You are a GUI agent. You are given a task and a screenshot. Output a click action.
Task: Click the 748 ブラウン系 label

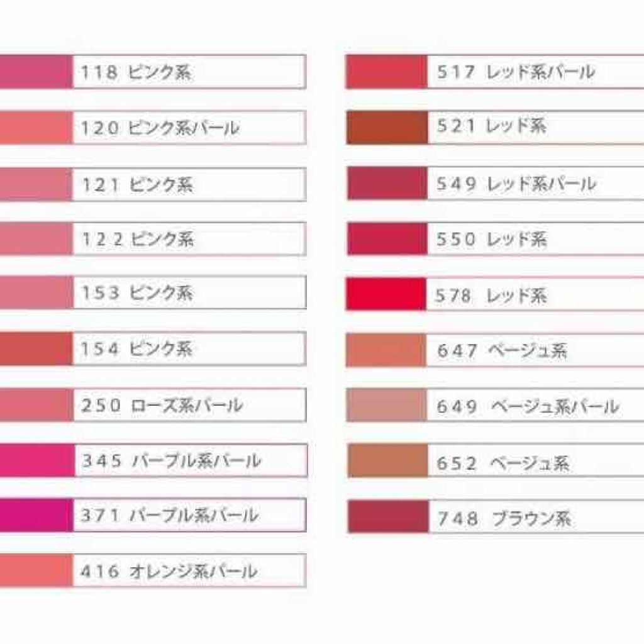(535, 518)
